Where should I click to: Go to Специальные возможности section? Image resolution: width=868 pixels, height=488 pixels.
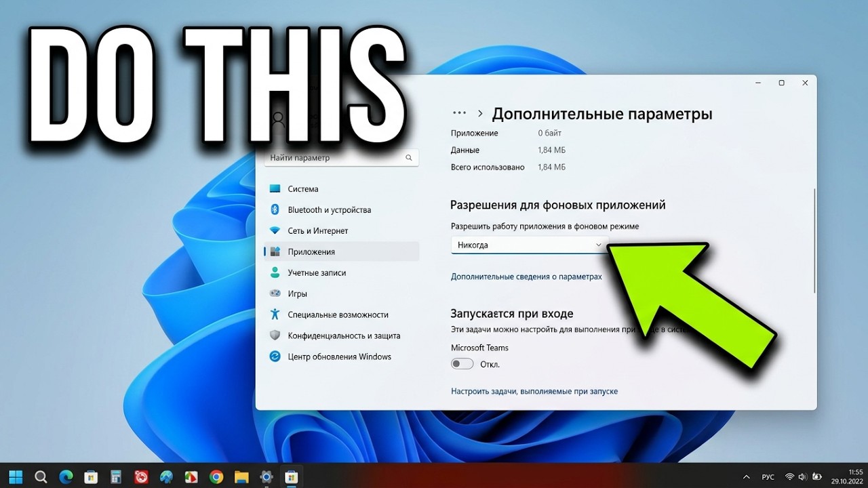341,315
